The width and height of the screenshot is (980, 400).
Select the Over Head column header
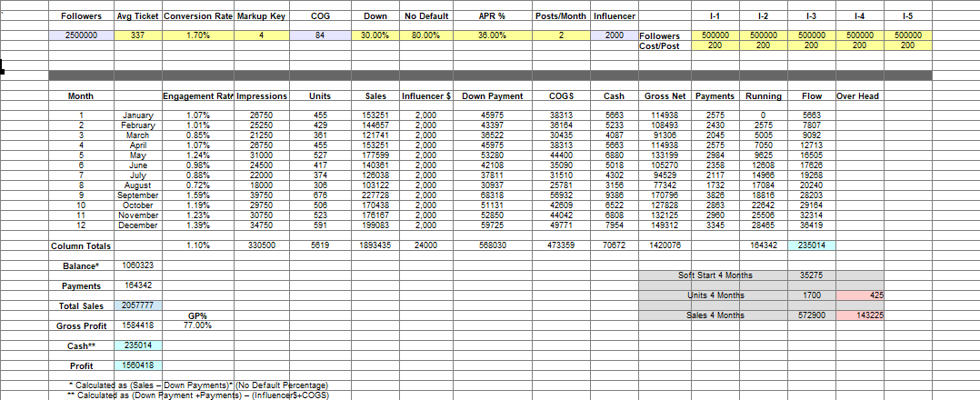pos(858,96)
